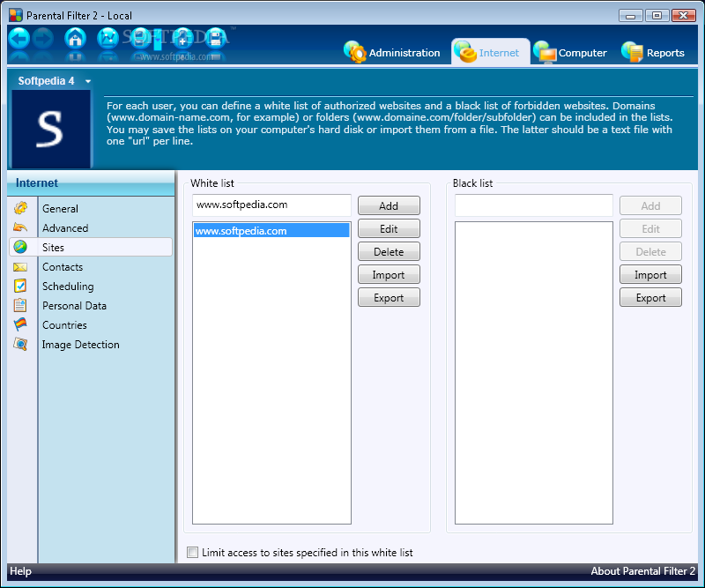
Task: Click Edit in the Black list
Action: pyautogui.click(x=650, y=228)
